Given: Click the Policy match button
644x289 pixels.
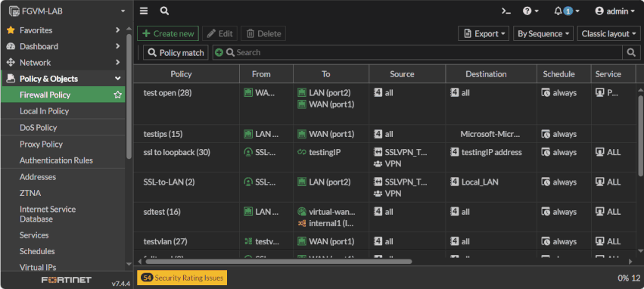Looking at the screenshot, I should click(x=176, y=52).
